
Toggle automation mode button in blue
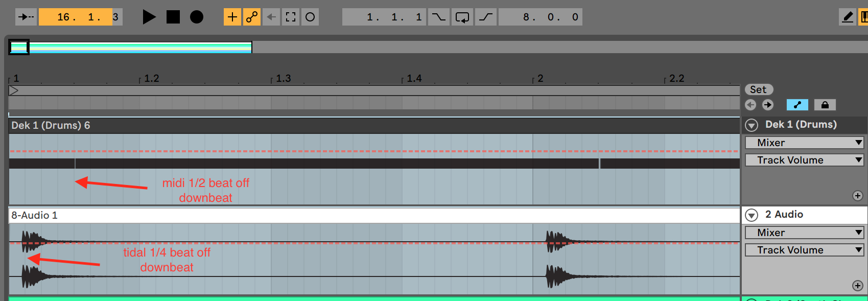[x=797, y=105]
